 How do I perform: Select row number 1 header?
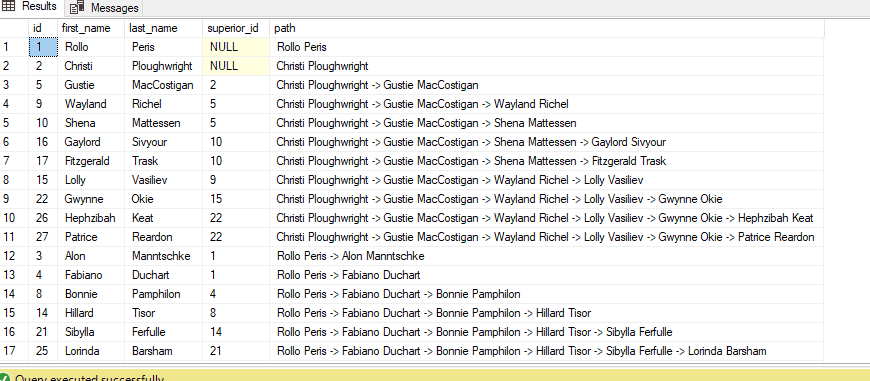(14, 47)
